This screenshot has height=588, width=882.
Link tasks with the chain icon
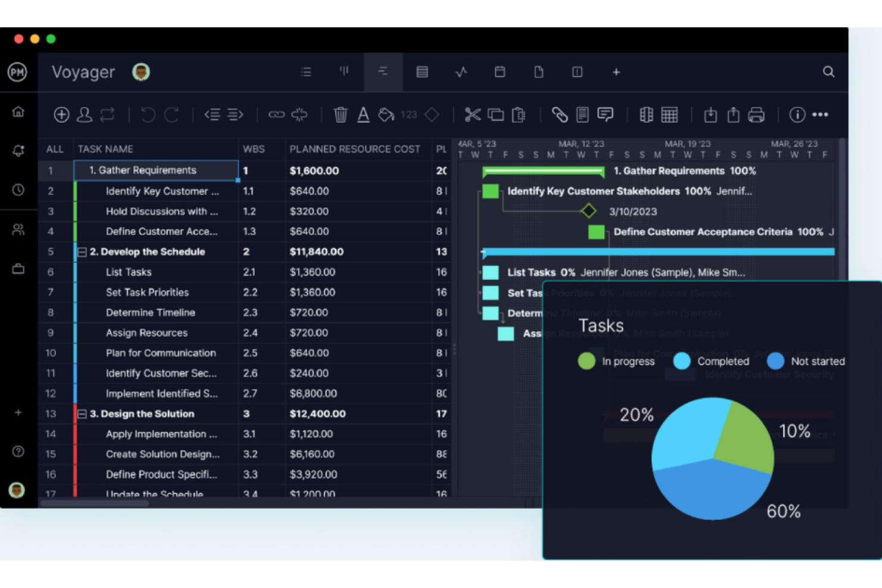coord(276,114)
